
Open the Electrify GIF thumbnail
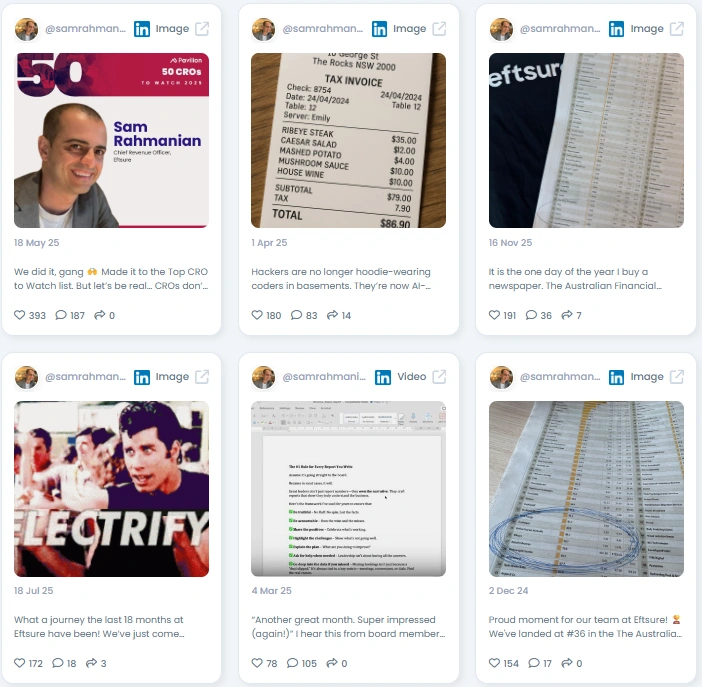tap(111, 489)
